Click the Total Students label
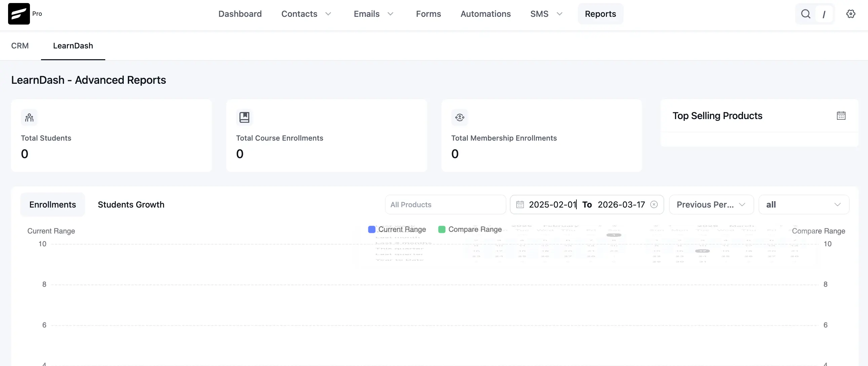 point(46,138)
